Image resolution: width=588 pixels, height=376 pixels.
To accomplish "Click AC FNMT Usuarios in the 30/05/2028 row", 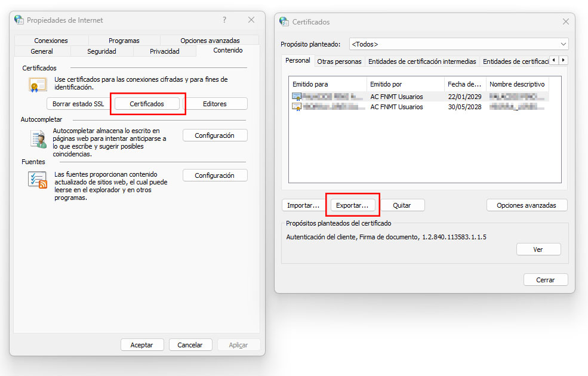I will click(396, 107).
